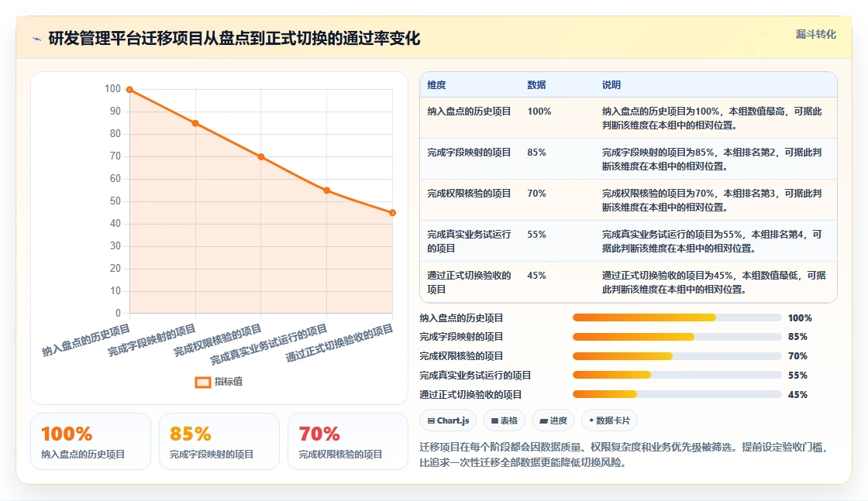Click x-axis label 纳入盘点的历史项目 in the chart
Screen dimensions: 868x501
point(86,340)
